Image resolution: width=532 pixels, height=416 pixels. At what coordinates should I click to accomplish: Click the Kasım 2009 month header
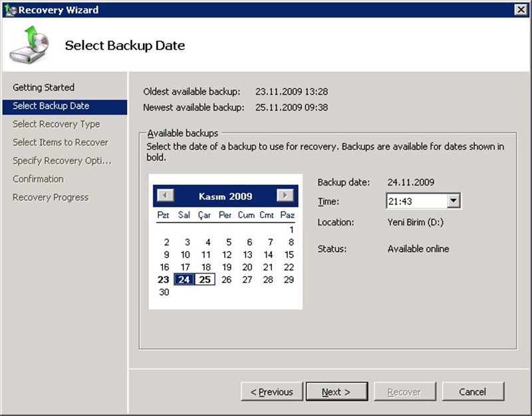pos(225,196)
